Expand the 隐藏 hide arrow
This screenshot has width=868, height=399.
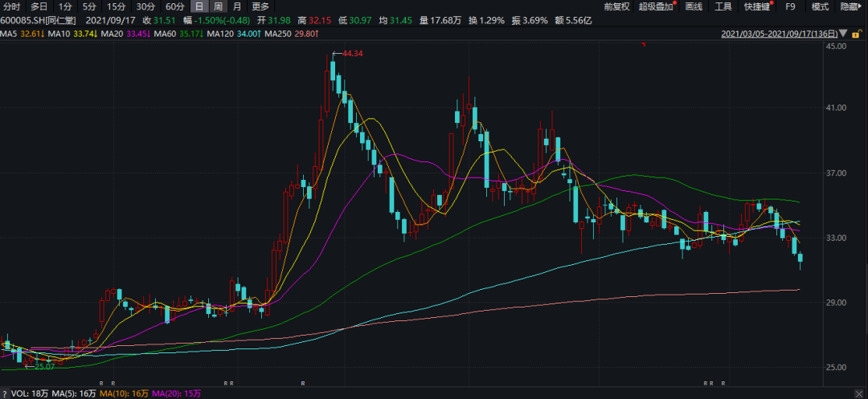pos(850,6)
